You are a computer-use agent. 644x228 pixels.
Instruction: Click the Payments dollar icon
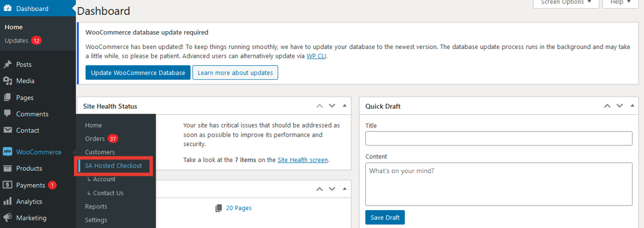(8, 185)
